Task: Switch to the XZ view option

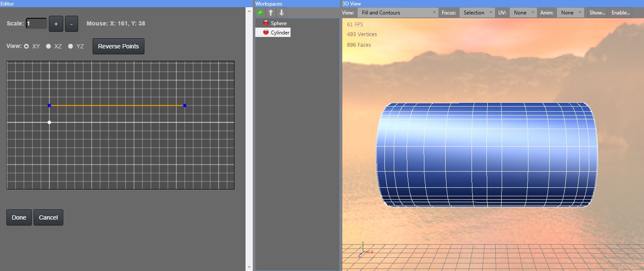Action: pos(48,46)
